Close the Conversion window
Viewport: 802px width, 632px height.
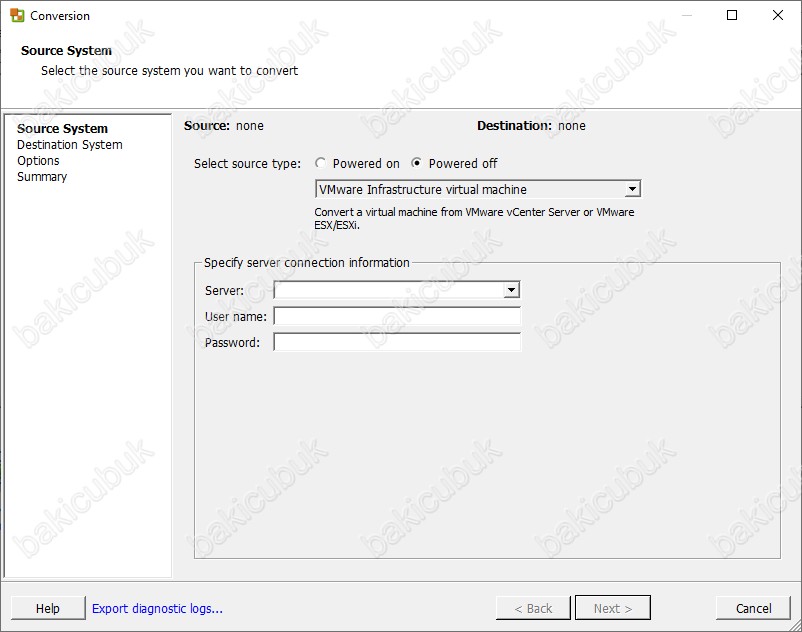777,15
